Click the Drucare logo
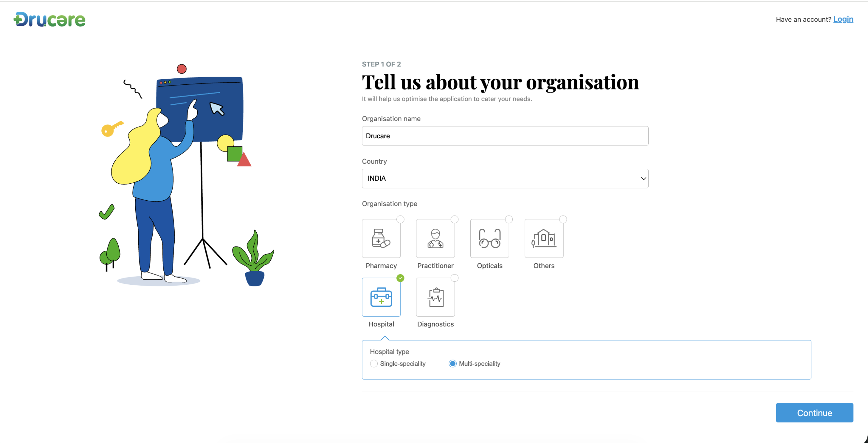 pyautogui.click(x=50, y=20)
